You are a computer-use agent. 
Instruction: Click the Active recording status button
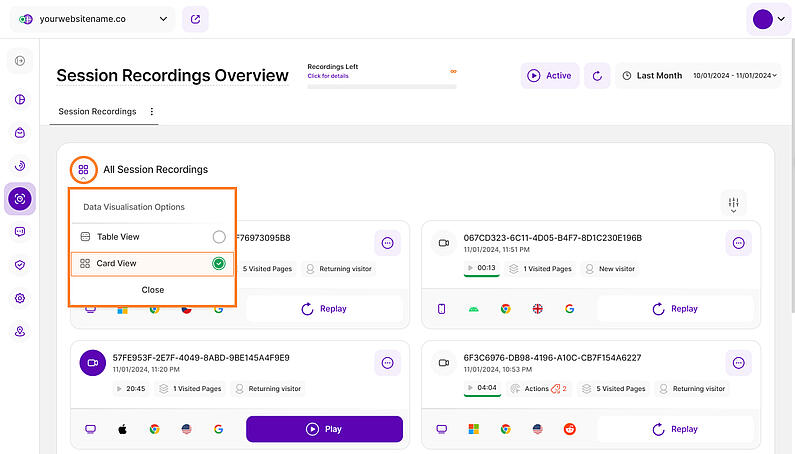pos(550,76)
